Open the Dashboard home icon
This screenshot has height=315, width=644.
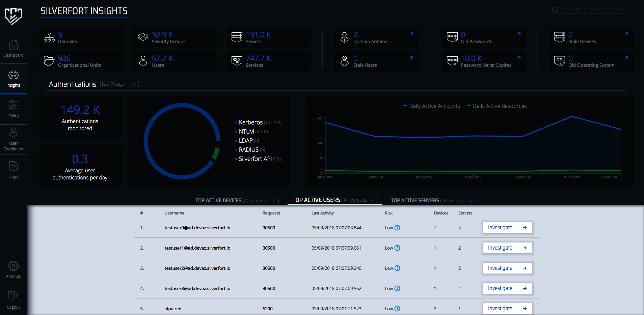pos(14,45)
